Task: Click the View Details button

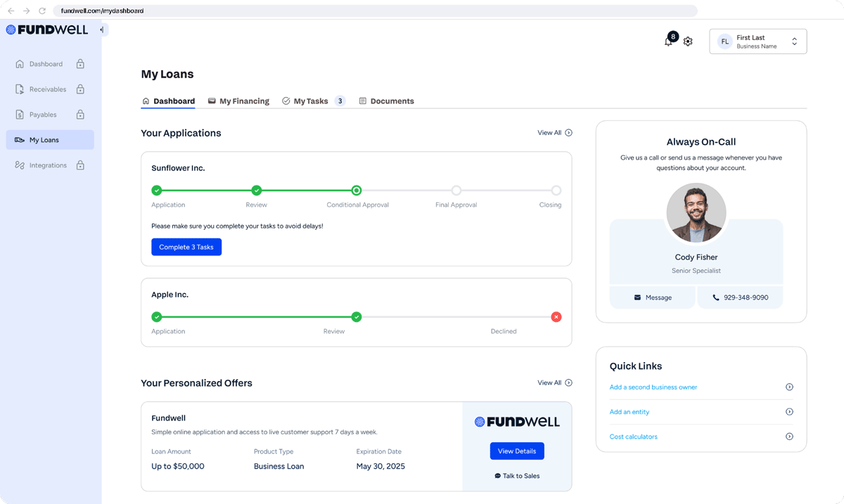Action: [517, 451]
